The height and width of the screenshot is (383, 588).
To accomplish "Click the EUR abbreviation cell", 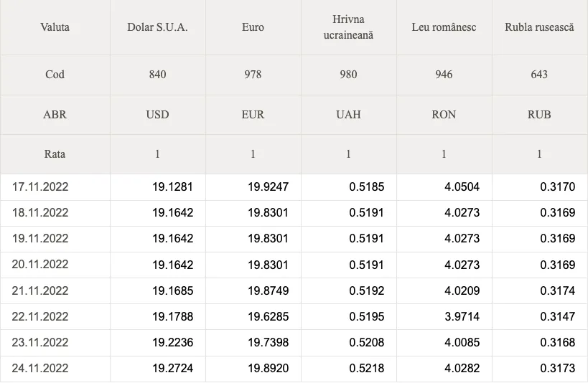I will point(253,115).
